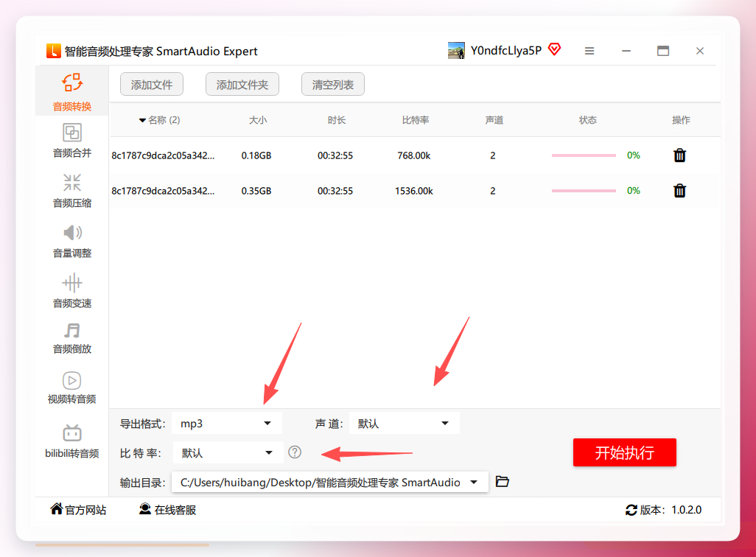Delete the 0.18GB file row
This screenshot has width=756, height=557.
pos(679,155)
